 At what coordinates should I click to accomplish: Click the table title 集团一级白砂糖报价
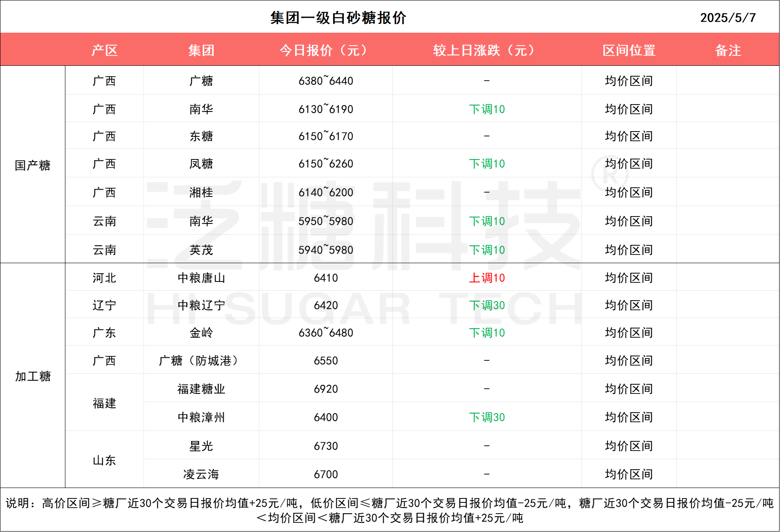click(338, 17)
